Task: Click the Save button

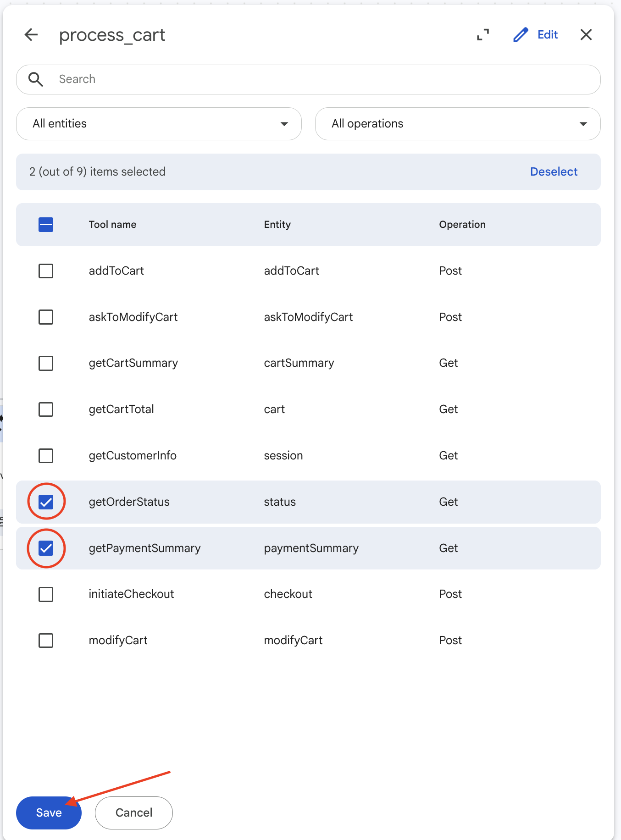Action: tap(49, 813)
